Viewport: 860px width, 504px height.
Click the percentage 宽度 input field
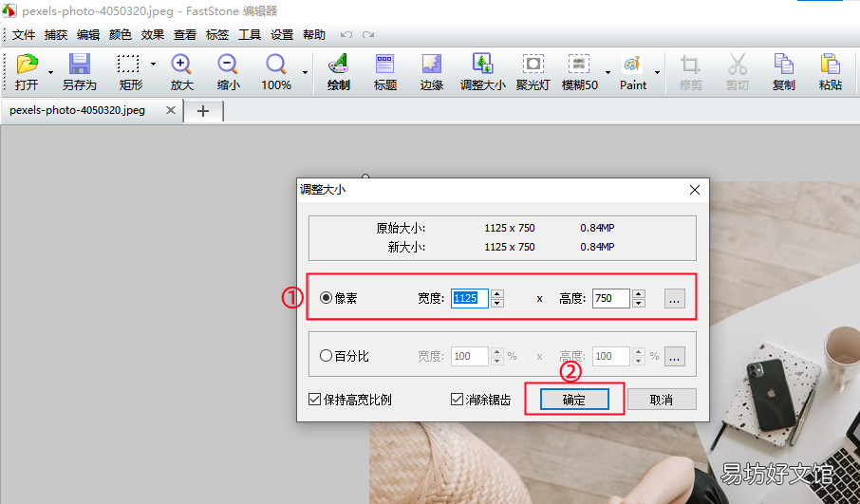pyautogui.click(x=470, y=356)
